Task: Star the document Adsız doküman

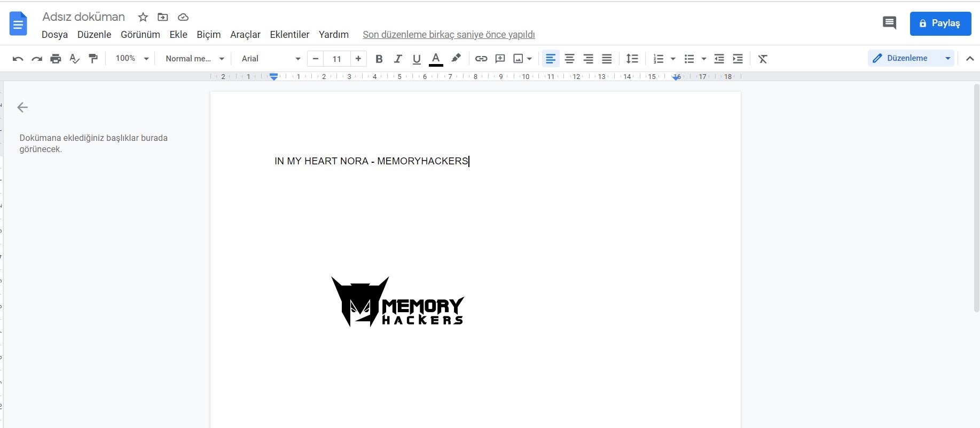Action: (143, 17)
